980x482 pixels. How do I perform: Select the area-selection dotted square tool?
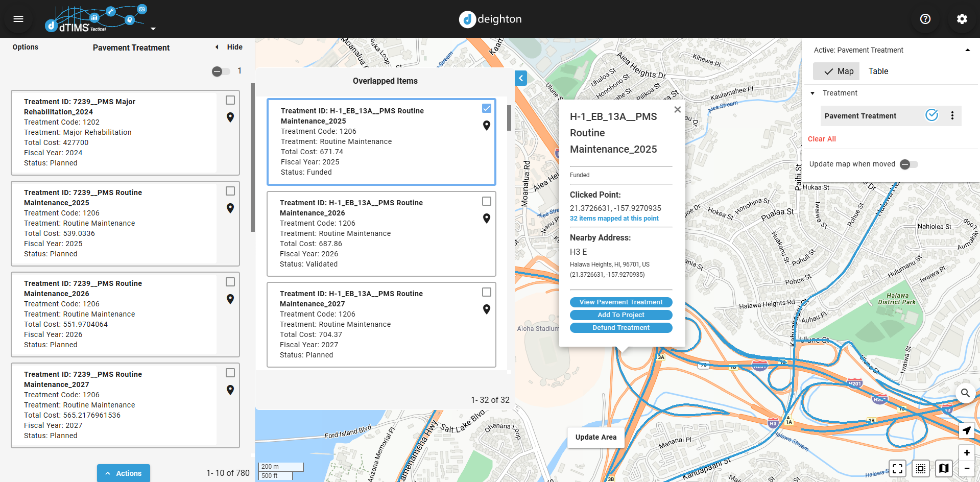[x=920, y=468]
